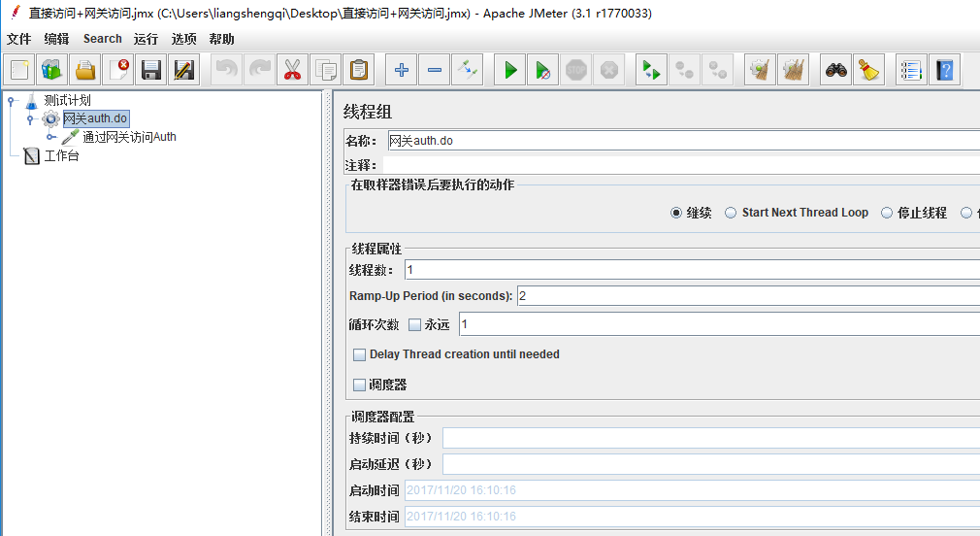
Task: Click the 线程数 input field
Action: [692, 270]
